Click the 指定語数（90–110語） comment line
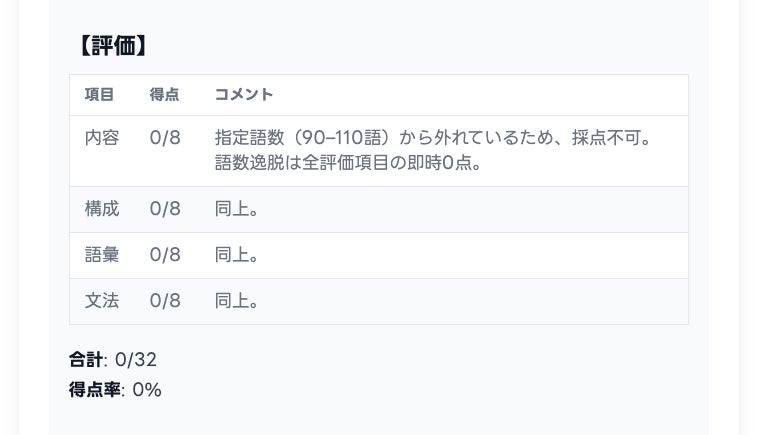Screen dimensions: 765x435 pyautogui.click(x=433, y=138)
